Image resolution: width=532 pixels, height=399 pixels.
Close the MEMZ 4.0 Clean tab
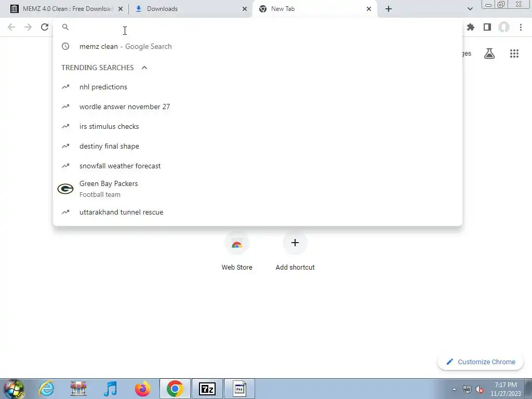click(x=121, y=9)
